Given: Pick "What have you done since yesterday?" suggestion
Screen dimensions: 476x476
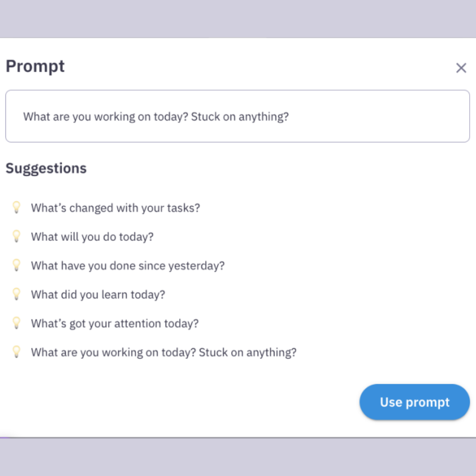Looking at the screenshot, I should coord(127,265).
